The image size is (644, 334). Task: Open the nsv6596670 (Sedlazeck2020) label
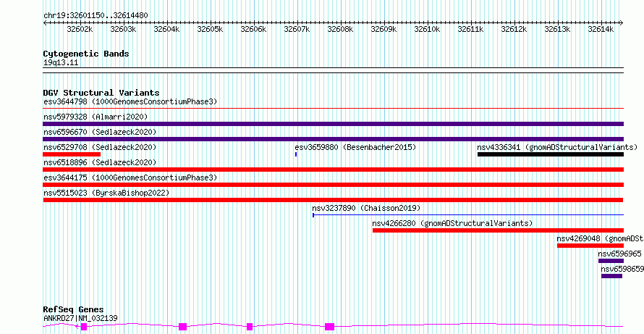tap(100, 132)
